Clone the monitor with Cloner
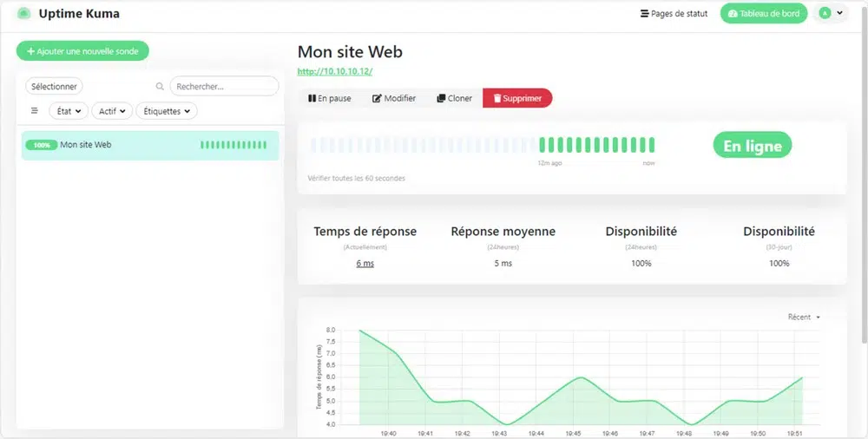Image resolution: width=868 pixels, height=439 pixels. click(x=454, y=98)
